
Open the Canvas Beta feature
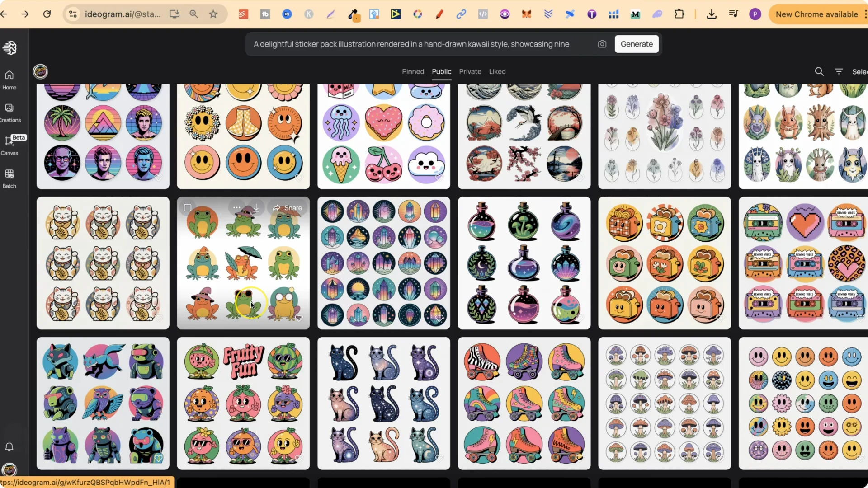point(9,145)
